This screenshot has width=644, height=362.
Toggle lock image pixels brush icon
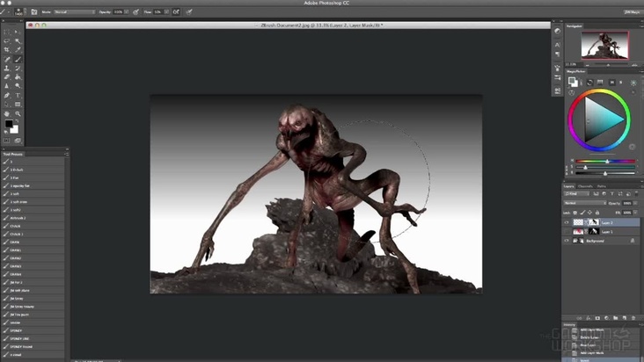(582, 213)
